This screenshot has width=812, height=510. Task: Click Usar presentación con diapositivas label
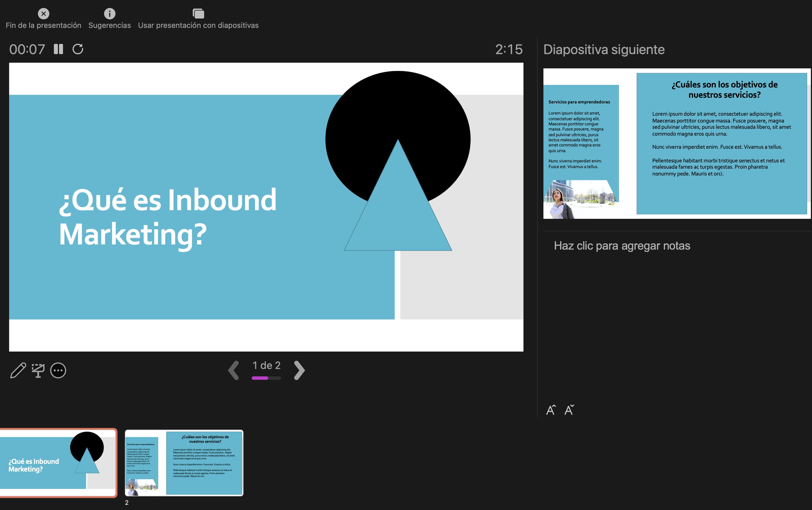198,25
